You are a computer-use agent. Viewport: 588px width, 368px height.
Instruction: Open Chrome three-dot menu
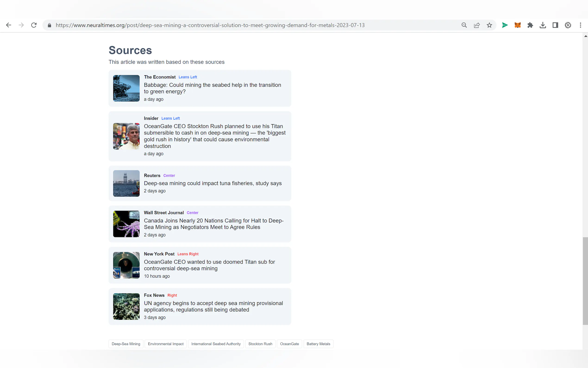tap(580, 25)
